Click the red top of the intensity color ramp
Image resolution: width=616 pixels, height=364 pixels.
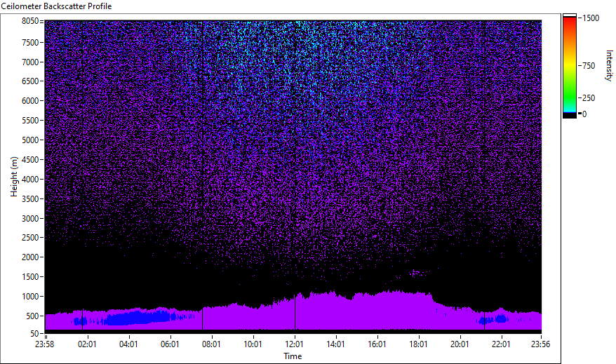coord(570,22)
